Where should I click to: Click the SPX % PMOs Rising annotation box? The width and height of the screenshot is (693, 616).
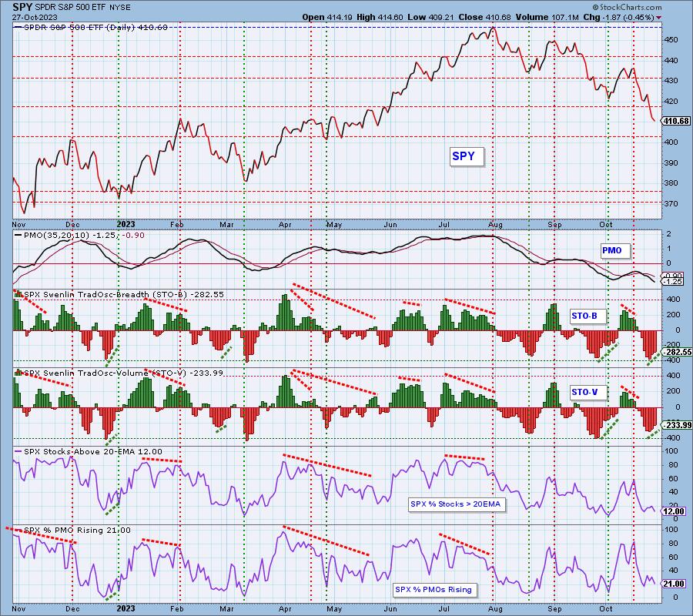pyautogui.click(x=434, y=590)
